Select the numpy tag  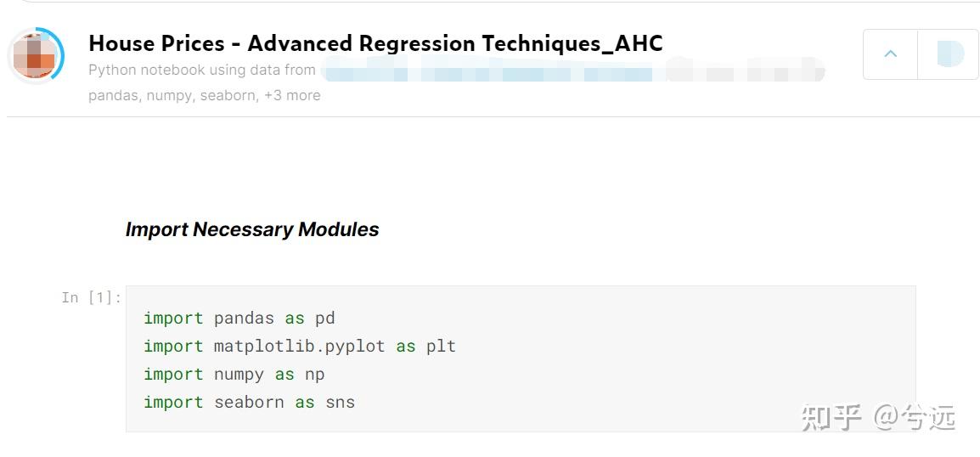(x=169, y=95)
